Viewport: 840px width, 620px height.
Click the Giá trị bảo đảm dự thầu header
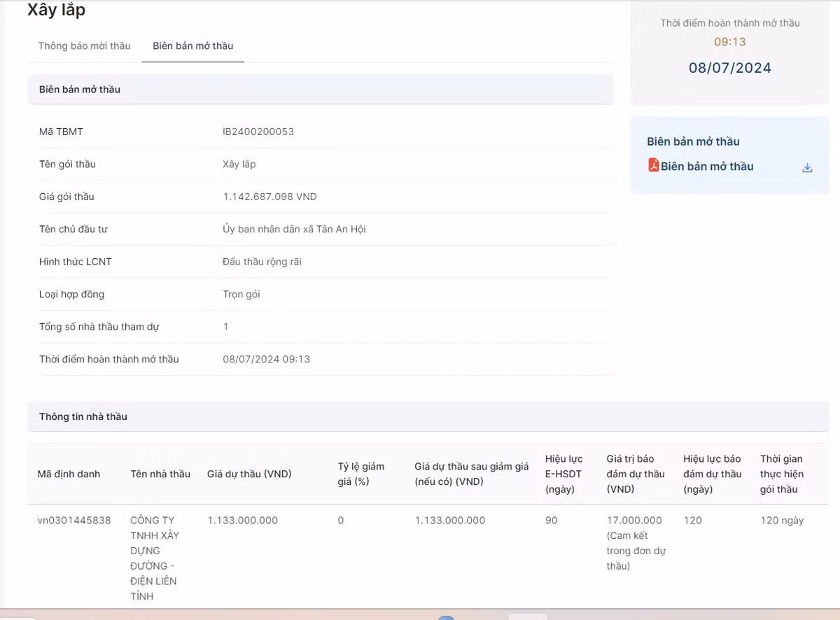tap(635, 474)
